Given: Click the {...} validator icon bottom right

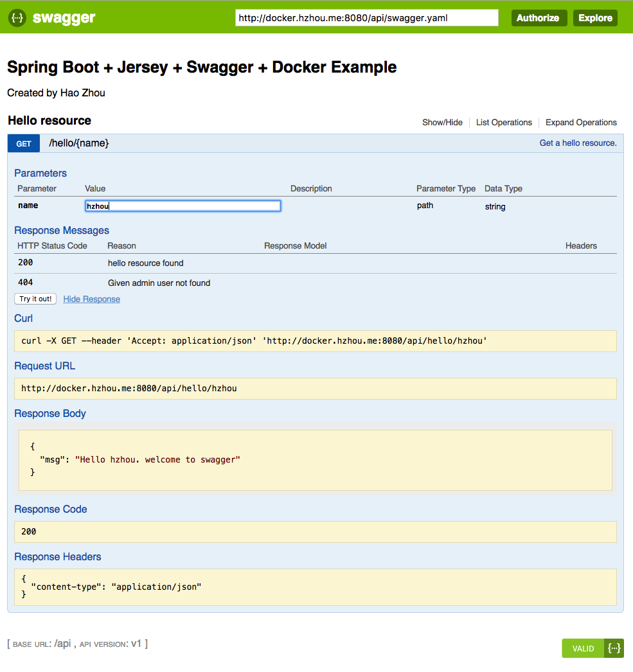Looking at the screenshot, I should click(x=614, y=648).
